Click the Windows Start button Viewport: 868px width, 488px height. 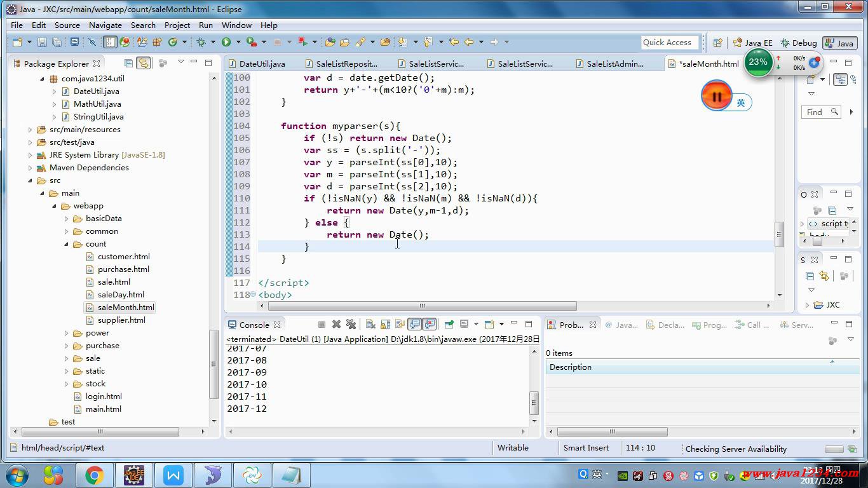click(x=17, y=475)
